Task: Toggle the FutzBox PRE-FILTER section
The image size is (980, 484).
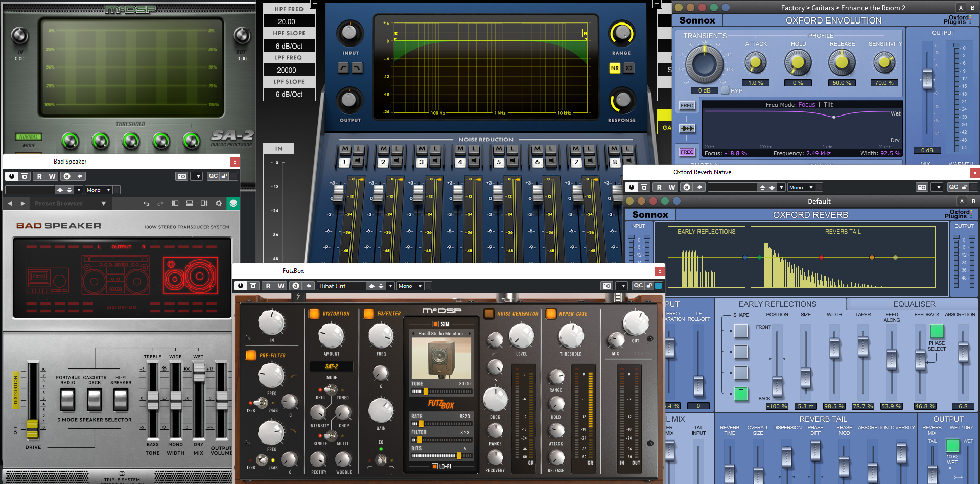Action: click(x=251, y=355)
